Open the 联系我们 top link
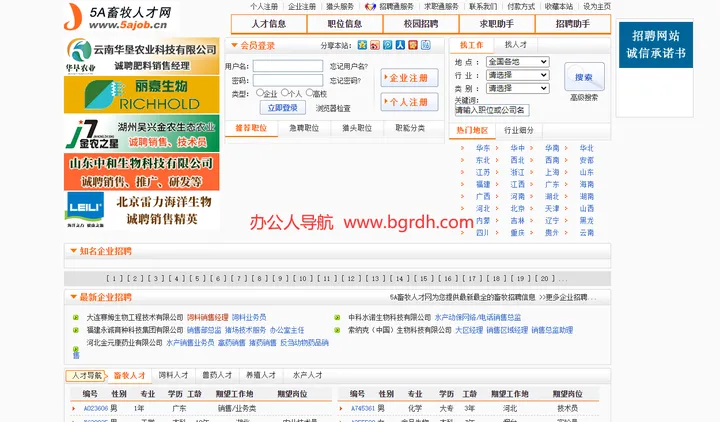The height and width of the screenshot is (422, 720). [x=483, y=6]
